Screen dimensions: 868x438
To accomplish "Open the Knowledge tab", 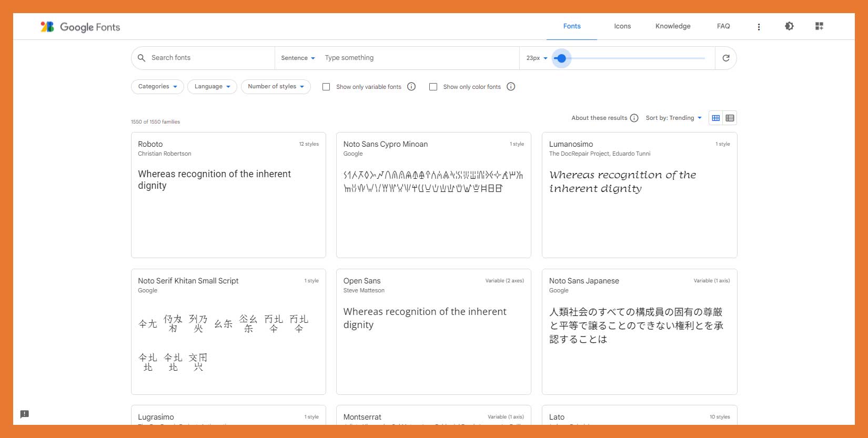I will pos(673,26).
